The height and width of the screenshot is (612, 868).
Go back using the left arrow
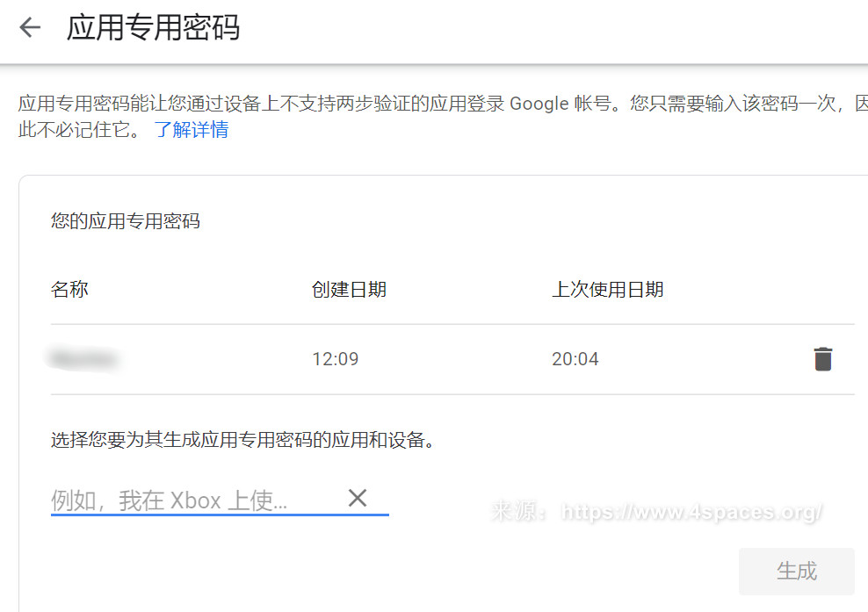coord(30,28)
